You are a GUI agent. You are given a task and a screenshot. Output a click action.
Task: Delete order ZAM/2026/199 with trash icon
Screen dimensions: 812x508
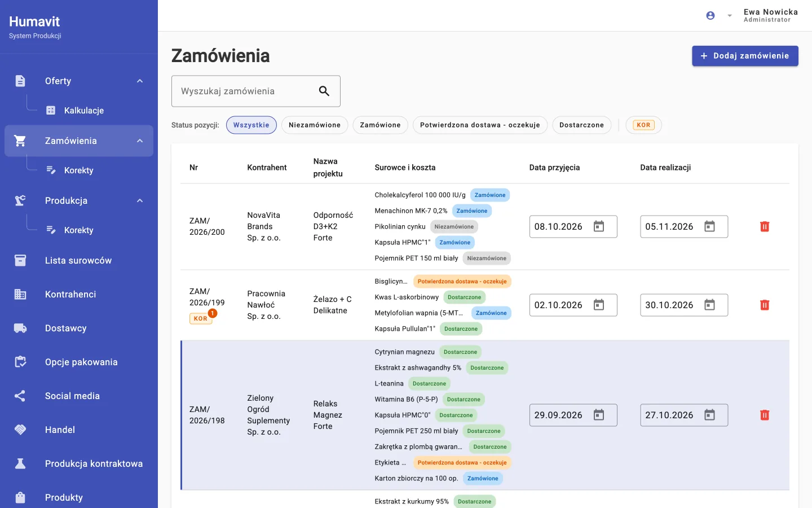click(x=765, y=305)
